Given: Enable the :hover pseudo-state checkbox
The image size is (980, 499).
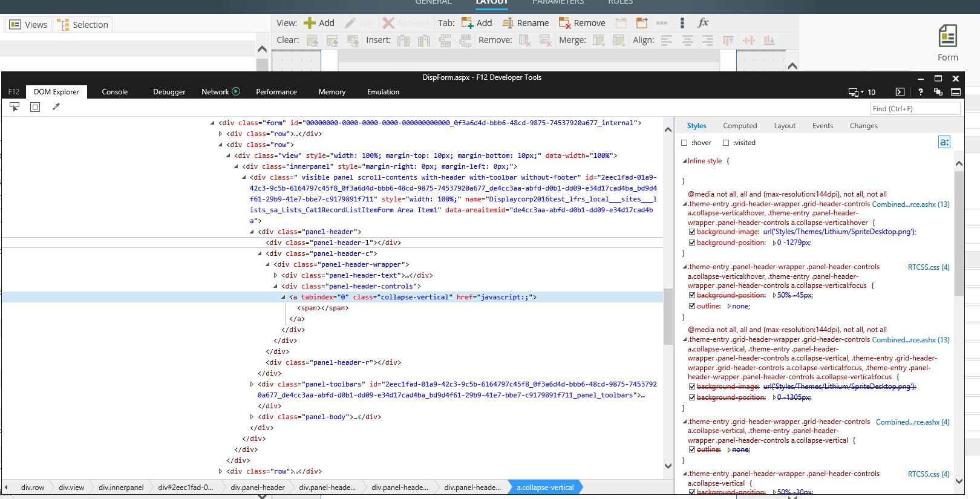Looking at the screenshot, I should (684, 143).
